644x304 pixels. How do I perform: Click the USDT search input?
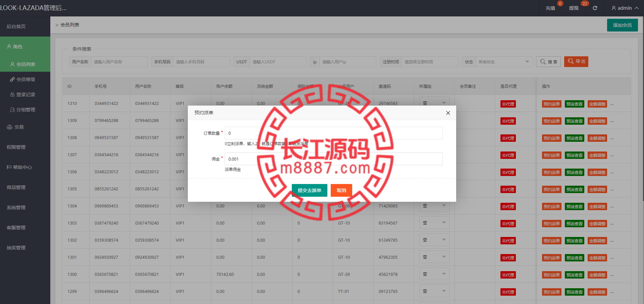click(x=278, y=62)
